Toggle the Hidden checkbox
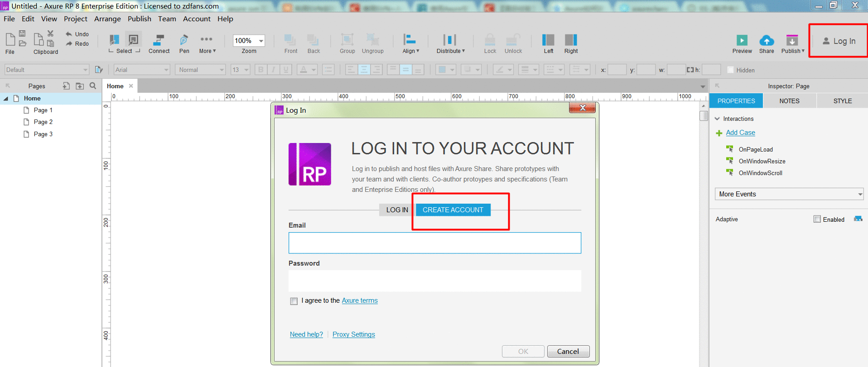This screenshot has height=367, width=868. click(x=730, y=70)
